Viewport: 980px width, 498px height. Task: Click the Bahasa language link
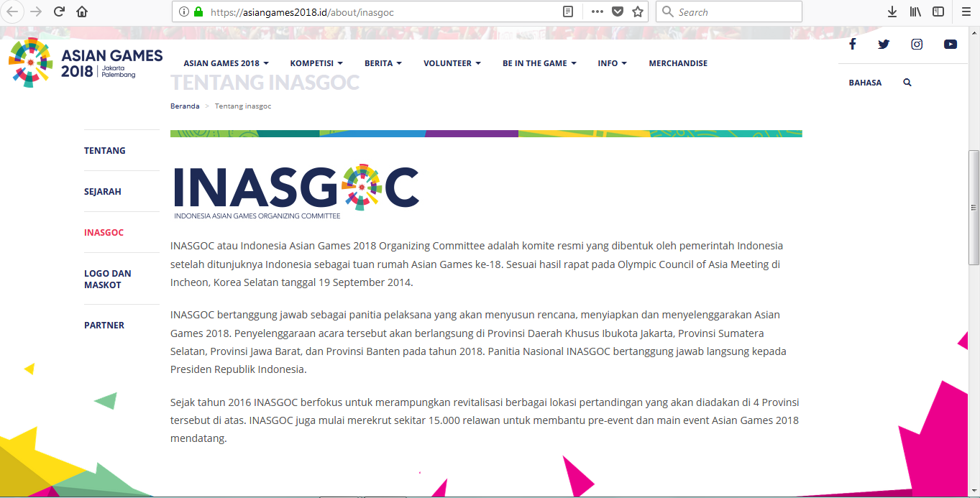coord(865,83)
